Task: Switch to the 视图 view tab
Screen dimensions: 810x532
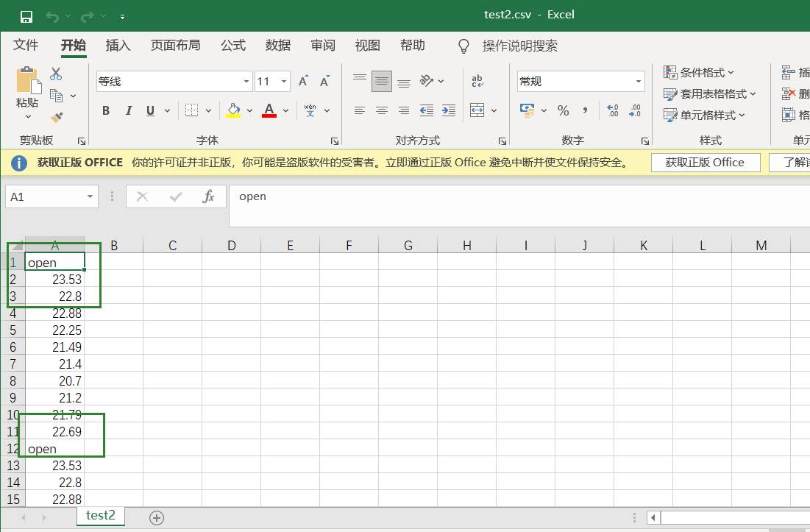Action: (x=367, y=46)
